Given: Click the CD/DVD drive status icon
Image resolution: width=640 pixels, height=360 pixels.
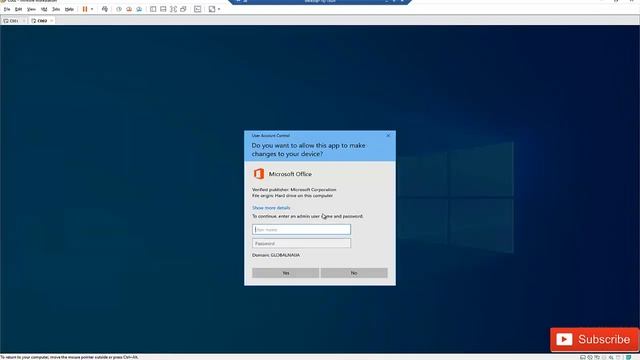Looking at the screenshot, I should point(590,357).
